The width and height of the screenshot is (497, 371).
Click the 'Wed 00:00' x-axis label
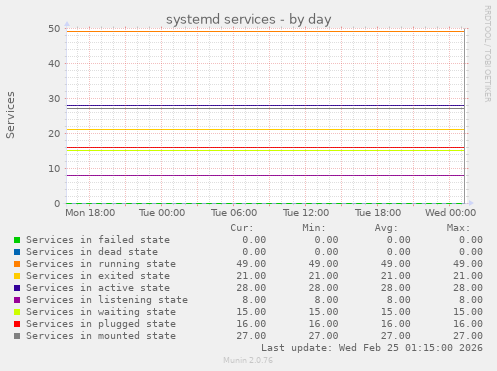pos(450,213)
